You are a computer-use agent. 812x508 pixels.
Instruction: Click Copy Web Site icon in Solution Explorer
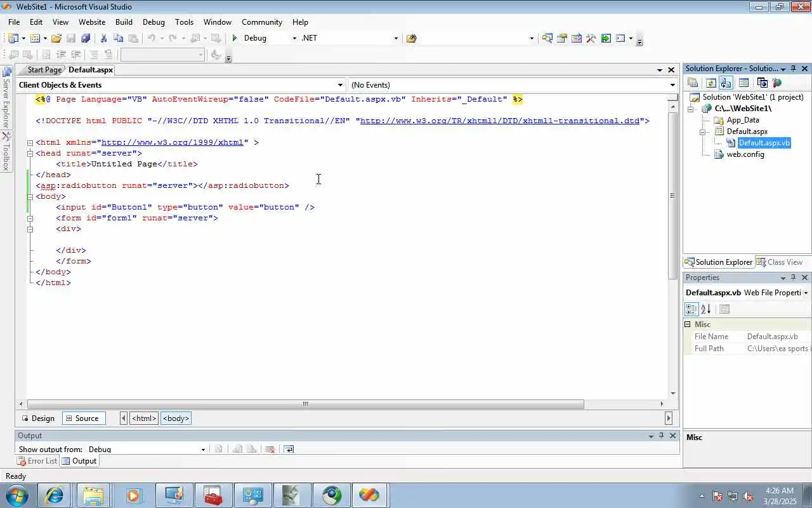pos(763,83)
